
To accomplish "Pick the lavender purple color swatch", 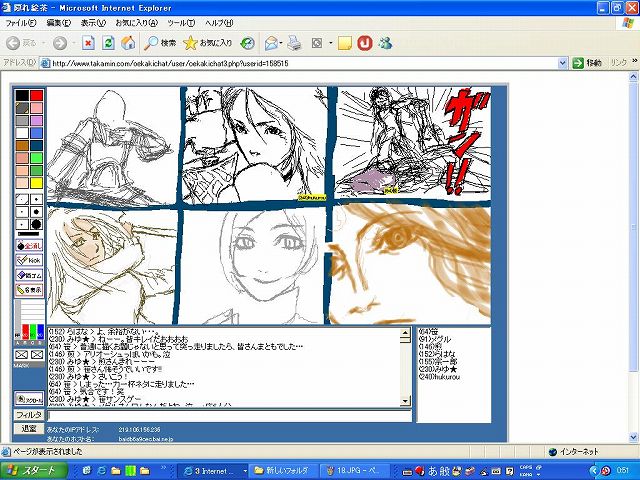I will click(x=36, y=120).
